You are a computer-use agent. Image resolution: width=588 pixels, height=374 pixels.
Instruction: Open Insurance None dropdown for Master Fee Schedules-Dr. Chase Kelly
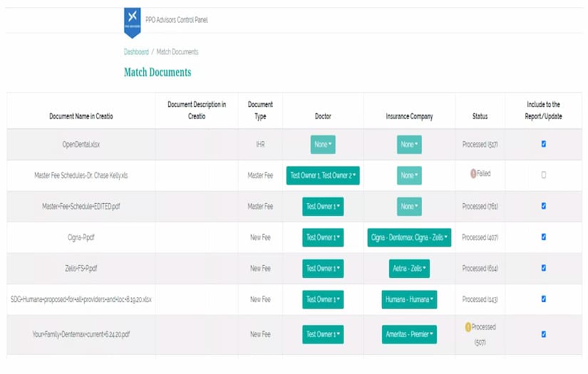409,175
